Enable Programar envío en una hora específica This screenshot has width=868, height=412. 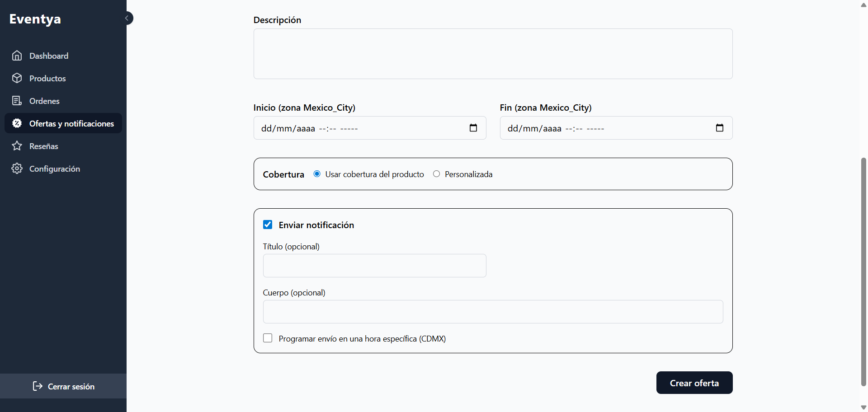(x=268, y=338)
